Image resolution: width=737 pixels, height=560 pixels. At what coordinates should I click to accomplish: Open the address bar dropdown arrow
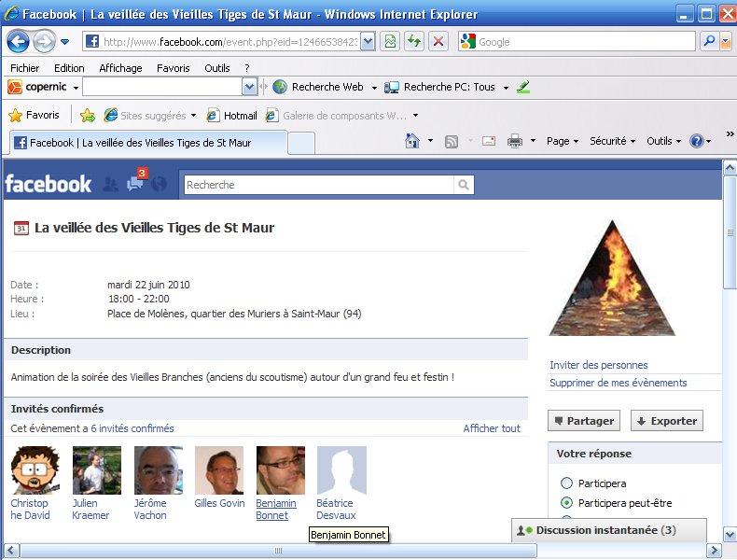click(368, 41)
